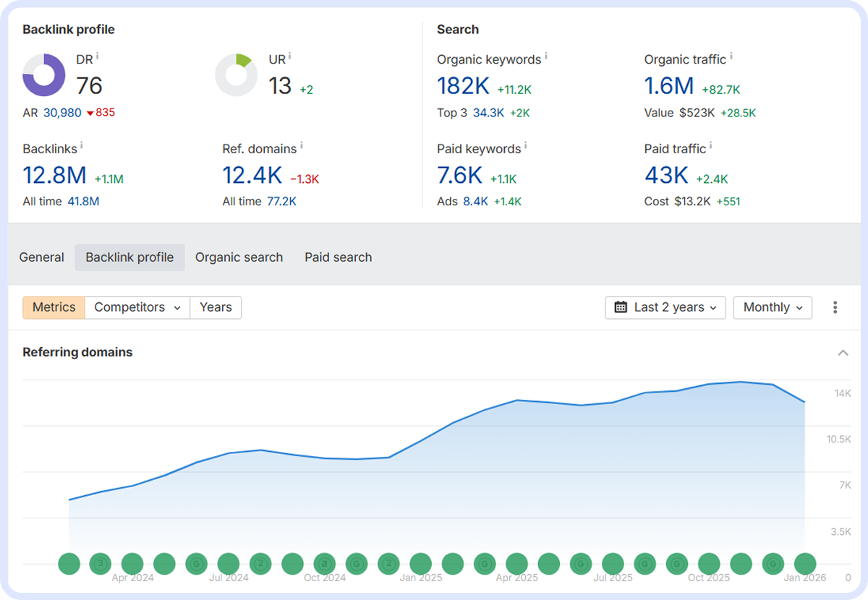The image size is (868, 600).
Task: Click the purple DR donut chart
Action: point(44,75)
